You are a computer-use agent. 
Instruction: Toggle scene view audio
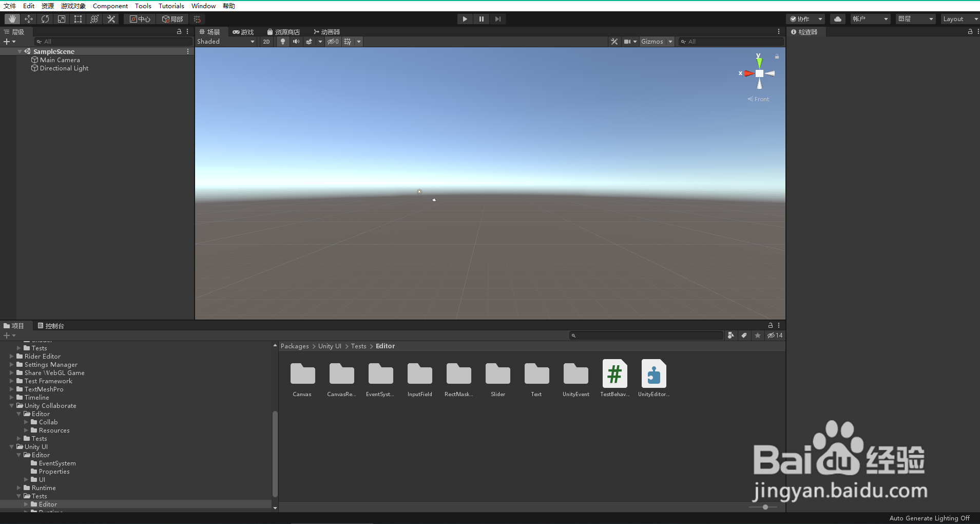296,42
